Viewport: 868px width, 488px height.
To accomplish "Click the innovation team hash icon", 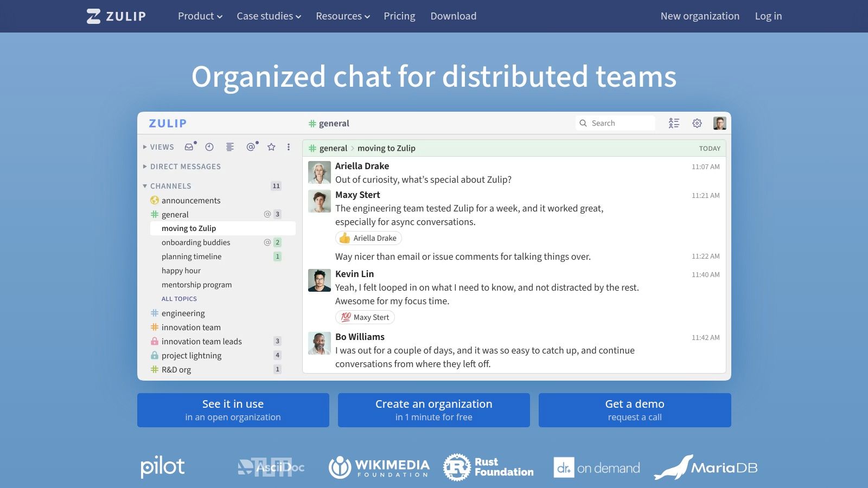I will tap(155, 328).
